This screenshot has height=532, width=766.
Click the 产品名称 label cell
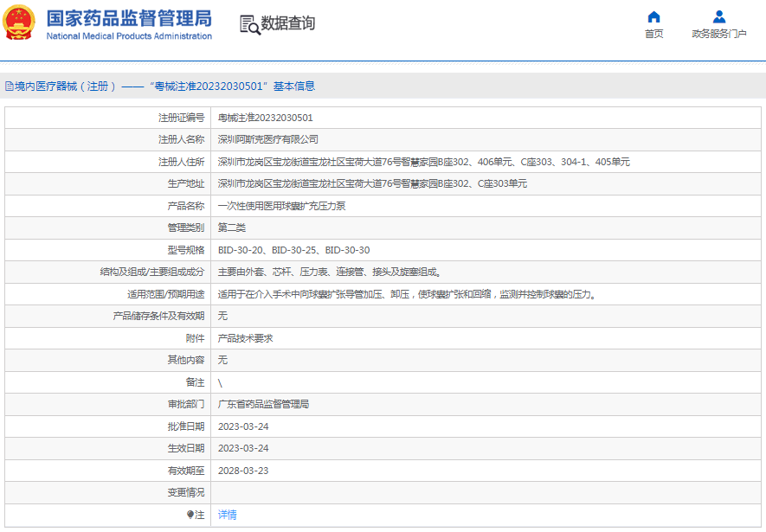tap(108, 206)
